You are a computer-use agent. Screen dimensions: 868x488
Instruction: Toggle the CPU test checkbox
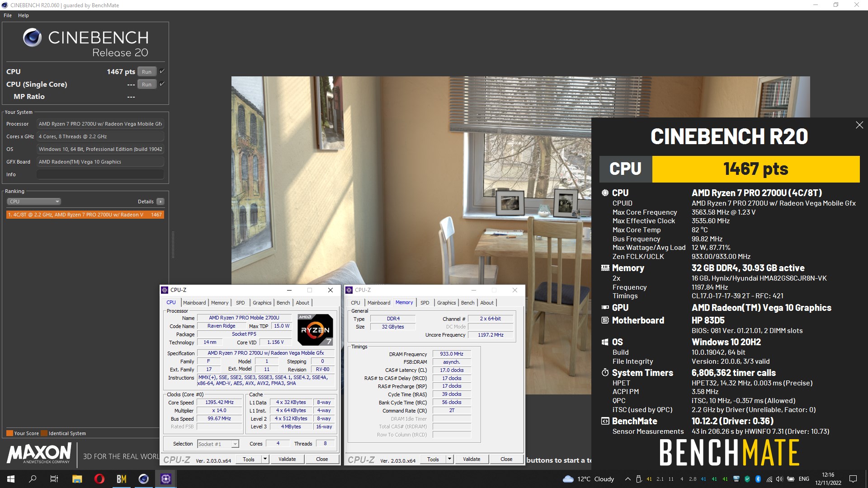[162, 71]
